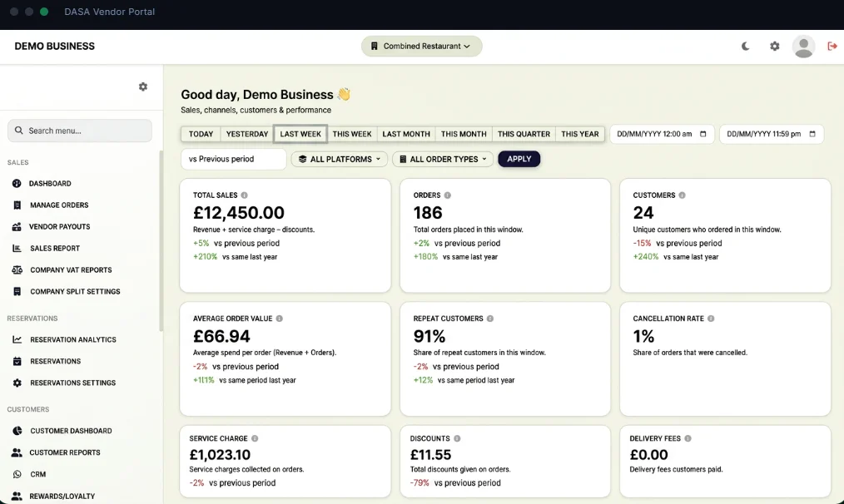Image resolution: width=844 pixels, height=504 pixels.
Task: Click the DEMO BUSINESS header title
Action: coord(54,47)
